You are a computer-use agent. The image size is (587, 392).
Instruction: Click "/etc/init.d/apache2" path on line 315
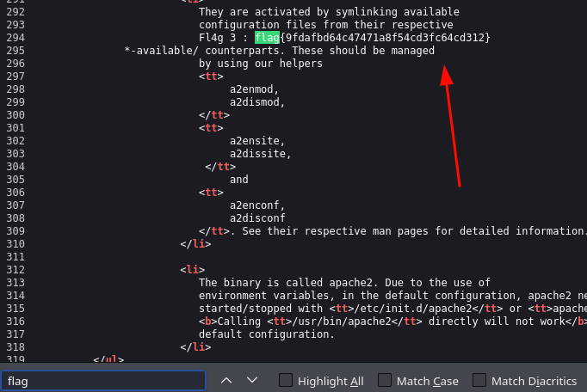[417, 309]
